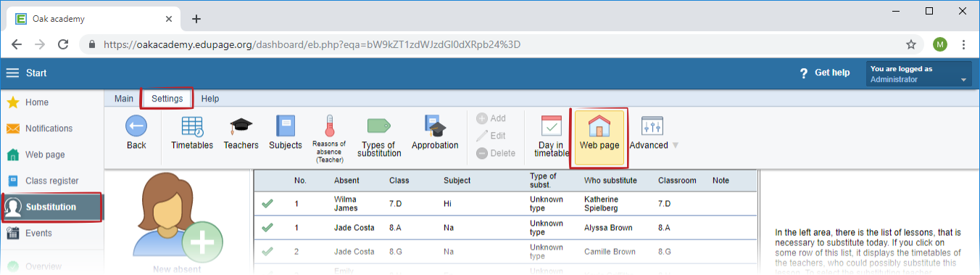Click the green check on Jade Costa 8.A row
This screenshot has width=980, height=275.
tap(268, 228)
